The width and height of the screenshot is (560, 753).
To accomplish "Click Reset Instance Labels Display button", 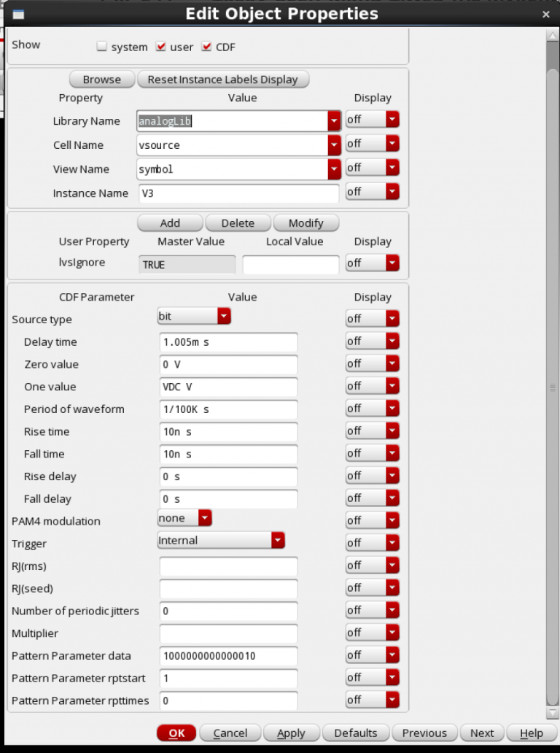I will coord(222,80).
